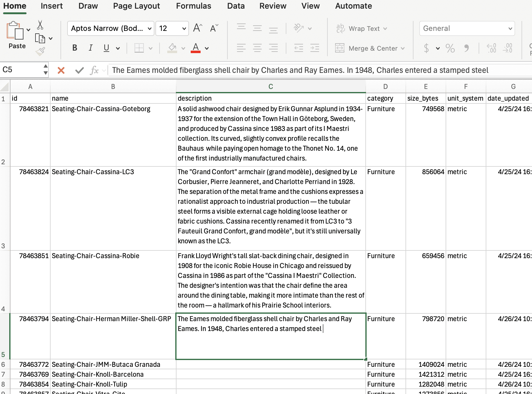This screenshot has width=532, height=394.
Task: Expand underline style arrow
Action: pyautogui.click(x=118, y=48)
